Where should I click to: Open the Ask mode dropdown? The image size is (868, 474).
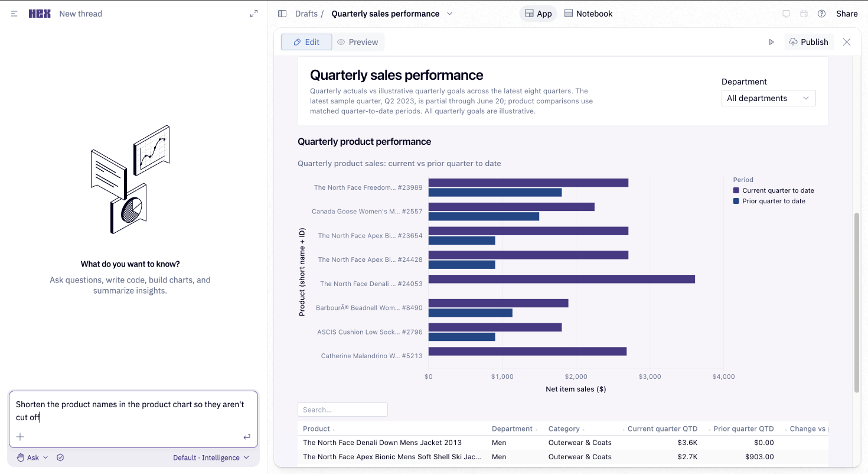tap(32, 457)
